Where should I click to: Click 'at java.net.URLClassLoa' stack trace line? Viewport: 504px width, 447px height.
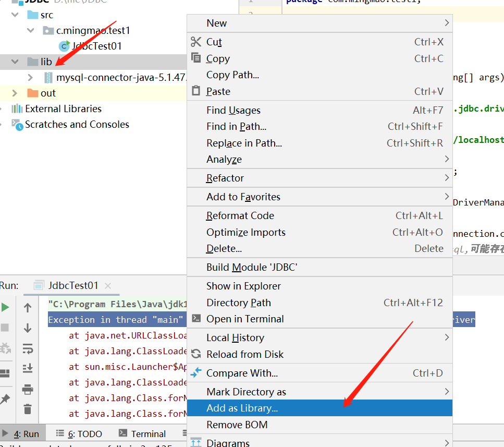128,335
